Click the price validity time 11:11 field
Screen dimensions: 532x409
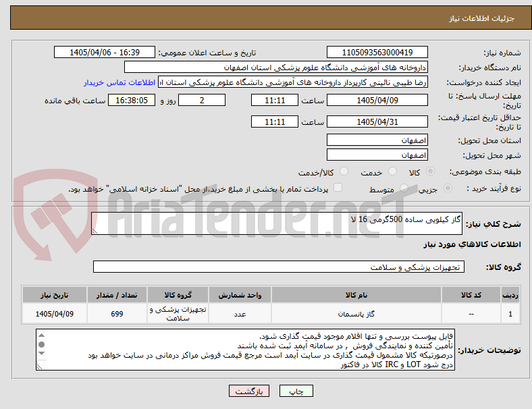275,121
